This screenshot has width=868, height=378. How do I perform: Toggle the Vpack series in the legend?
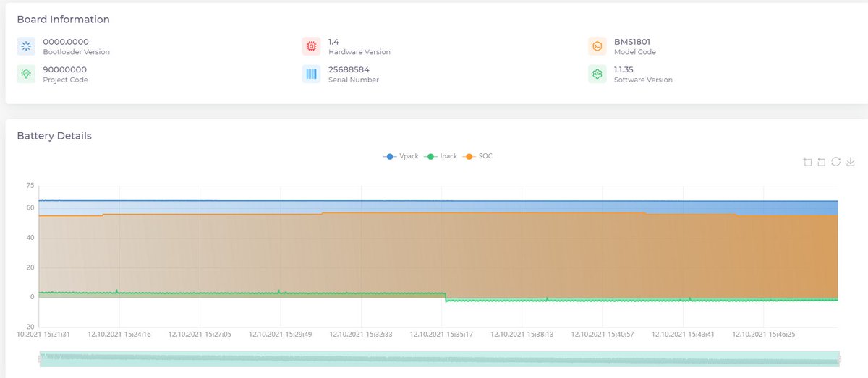[x=400, y=156]
